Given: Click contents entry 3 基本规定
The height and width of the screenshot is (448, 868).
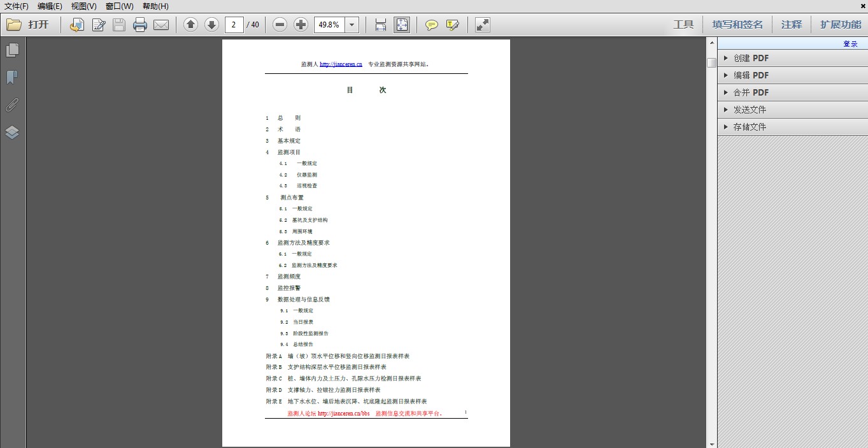Looking at the screenshot, I should pyautogui.click(x=283, y=141).
